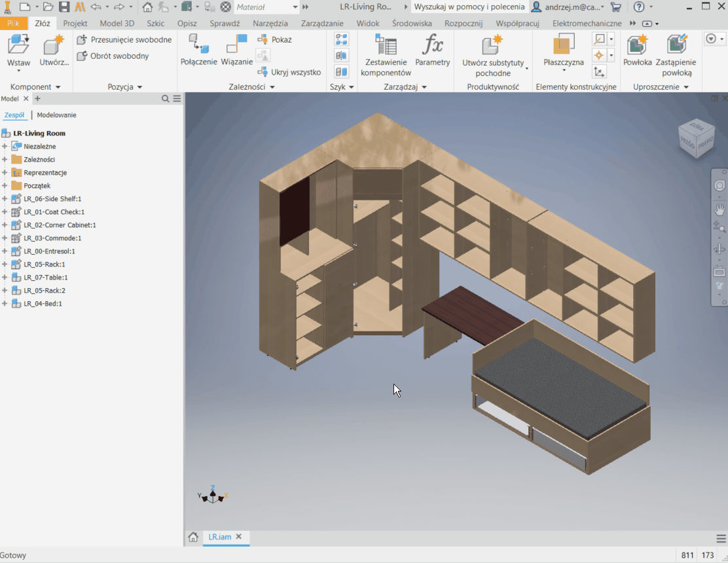Open the Materiał dropdown in quick access toolbar
Screen dimensions: 728x563
295,7
